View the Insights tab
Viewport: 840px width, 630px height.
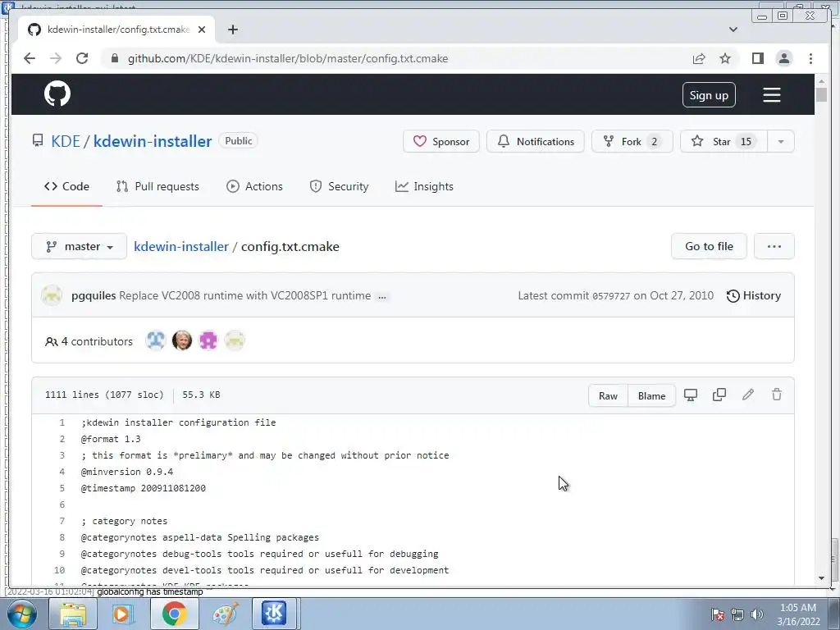[x=424, y=186]
